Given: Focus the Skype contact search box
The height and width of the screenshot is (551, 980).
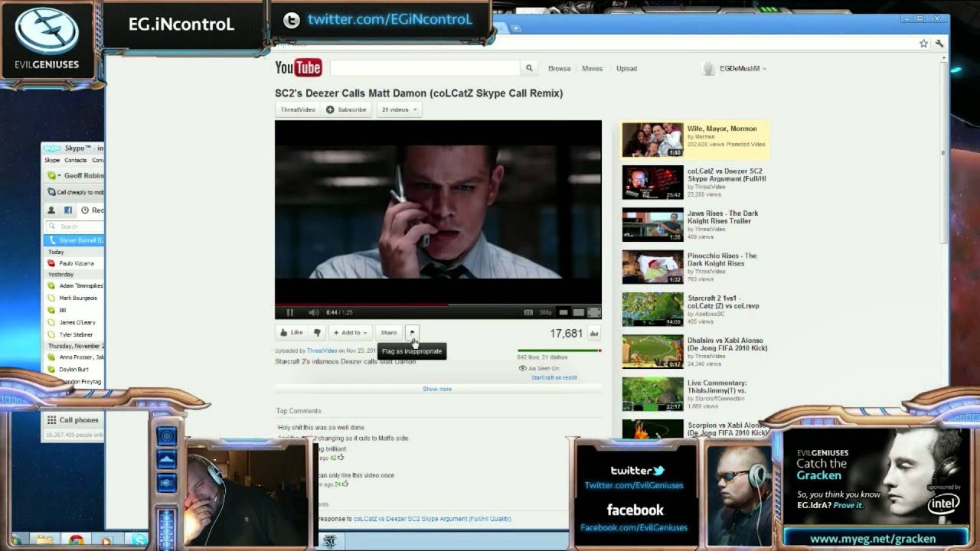Looking at the screenshot, I should pos(74,227).
